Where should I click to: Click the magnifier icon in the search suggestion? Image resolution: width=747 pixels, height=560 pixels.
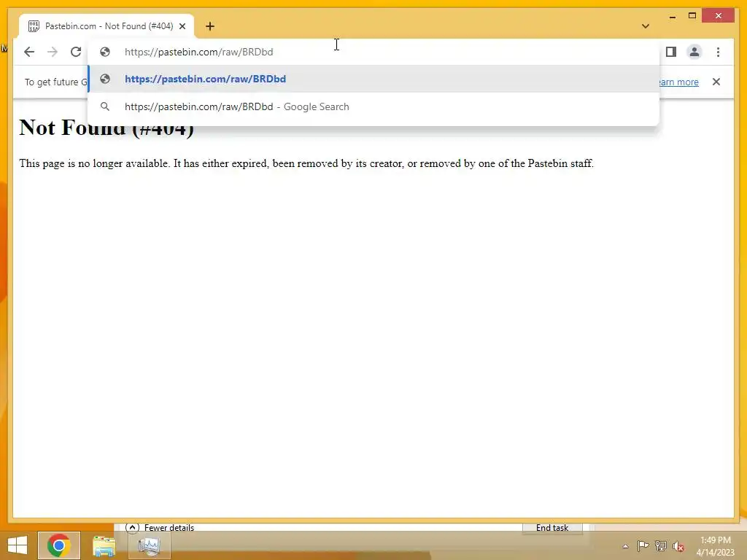[105, 106]
